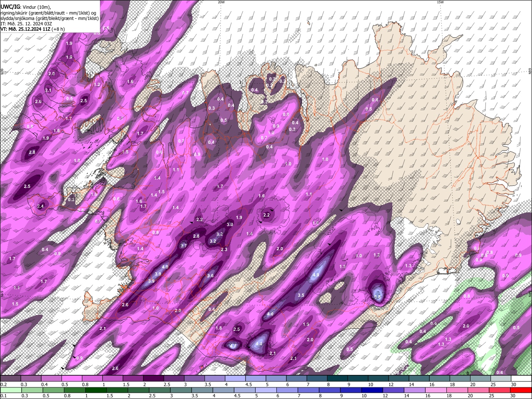The width and height of the screenshot is (532, 399).
Task: Click the white top-row swatch after label 30
Action: (522, 379)
